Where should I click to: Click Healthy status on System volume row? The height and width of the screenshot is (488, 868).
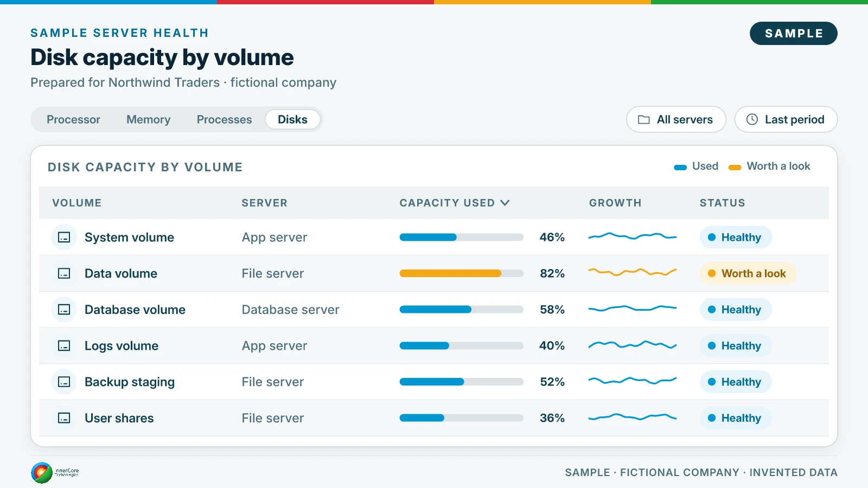click(736, 237)
